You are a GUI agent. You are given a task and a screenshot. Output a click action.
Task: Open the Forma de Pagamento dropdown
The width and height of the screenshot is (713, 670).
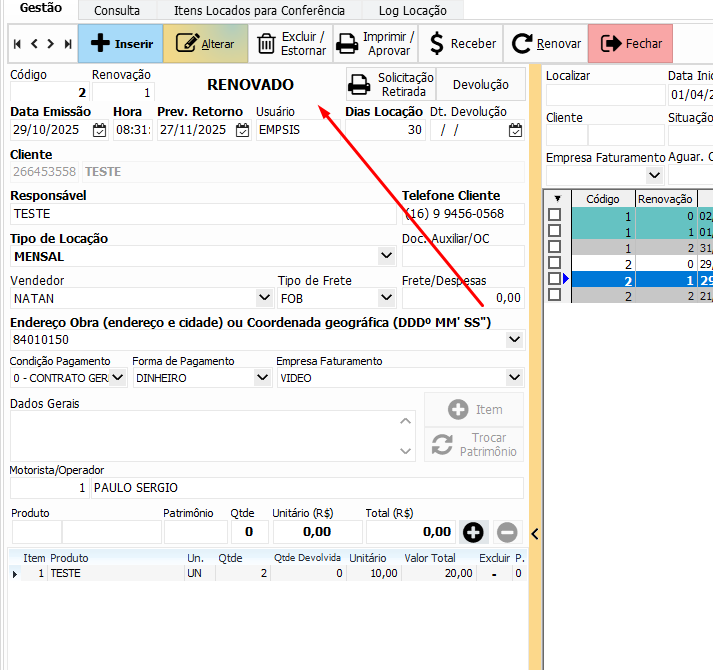click(x=262, y=378)
